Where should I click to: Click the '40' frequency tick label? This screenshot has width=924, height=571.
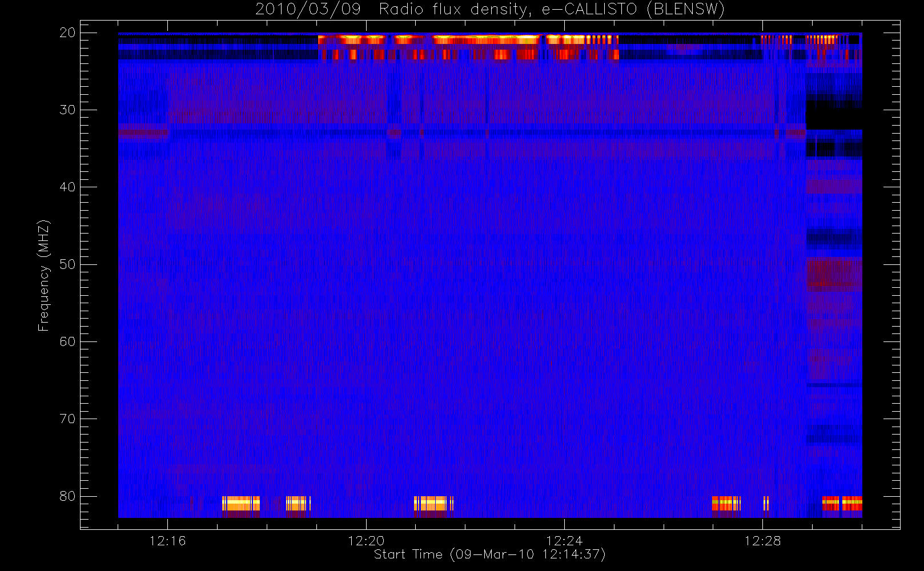tap(67, 187)
